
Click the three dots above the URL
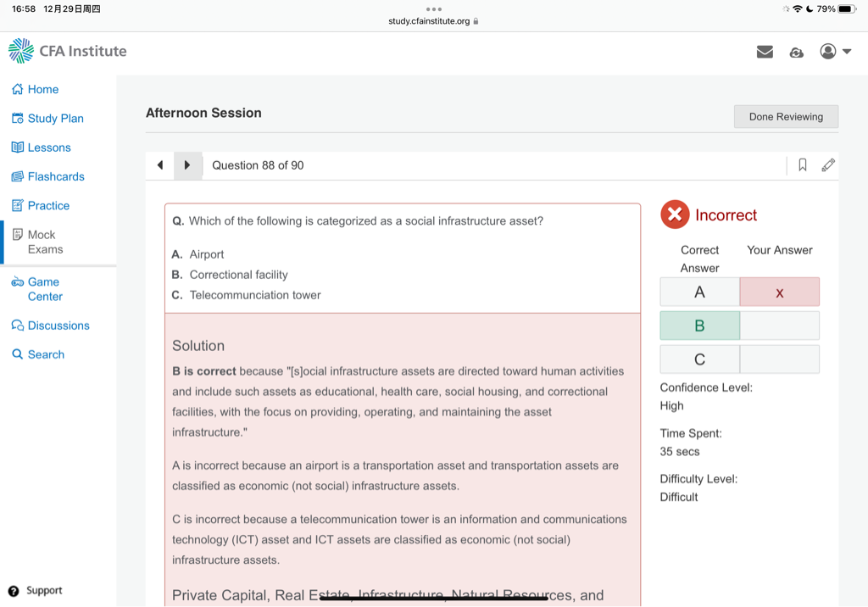[x=434, y=8]
